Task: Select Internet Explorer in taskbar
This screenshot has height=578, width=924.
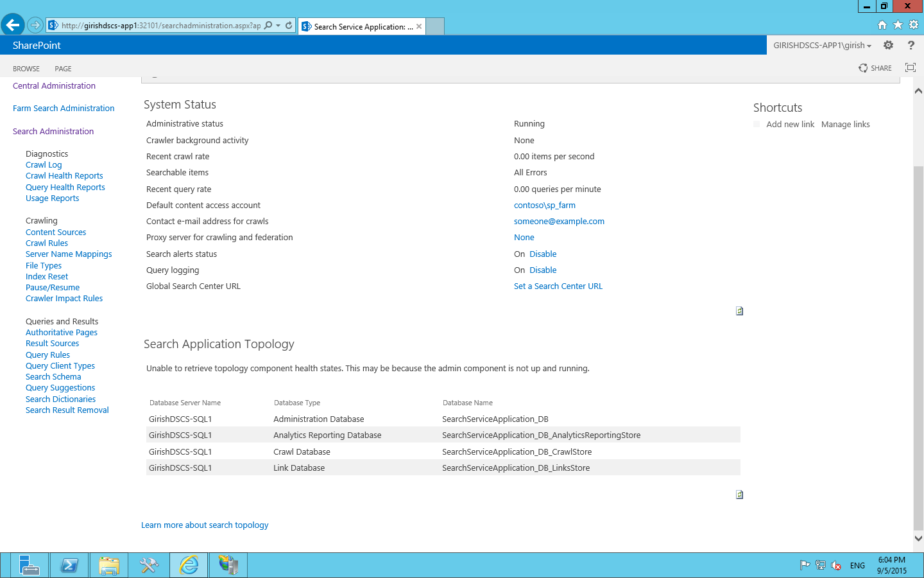Action: [189, 565]
